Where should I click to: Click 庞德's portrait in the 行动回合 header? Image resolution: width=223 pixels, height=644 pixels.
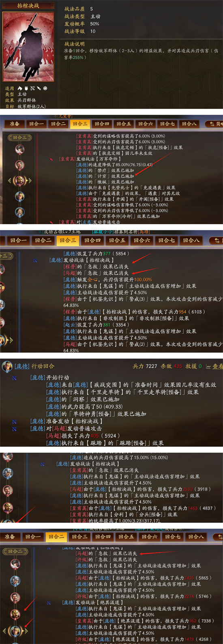(7, 366)
